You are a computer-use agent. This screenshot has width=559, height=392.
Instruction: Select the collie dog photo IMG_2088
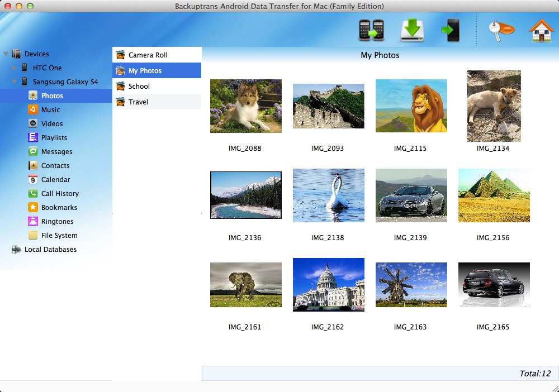pyautogui.click(x=245, y=106)
